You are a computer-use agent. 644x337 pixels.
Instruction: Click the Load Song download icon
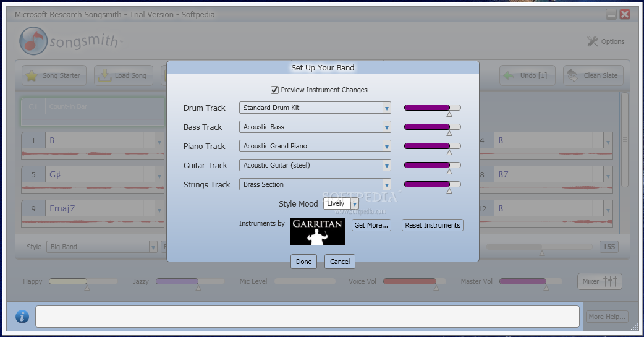(104, 75)
